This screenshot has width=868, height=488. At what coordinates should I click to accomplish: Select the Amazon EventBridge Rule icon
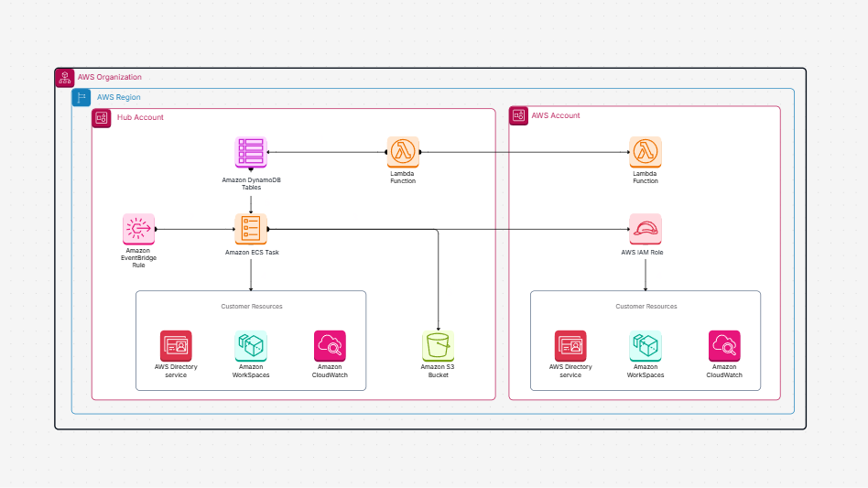(138, 229)
